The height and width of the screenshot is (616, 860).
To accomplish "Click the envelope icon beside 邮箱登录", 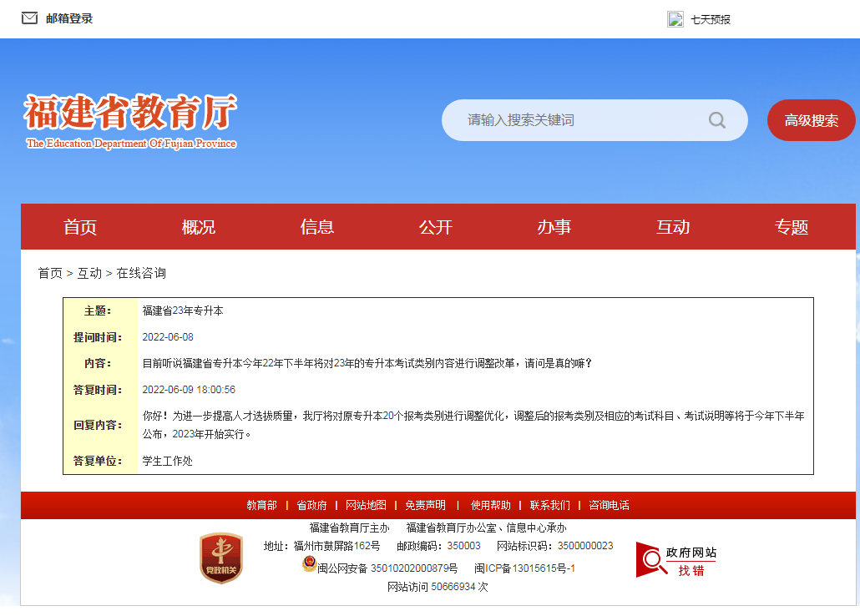I will click(x=31, y=16).
